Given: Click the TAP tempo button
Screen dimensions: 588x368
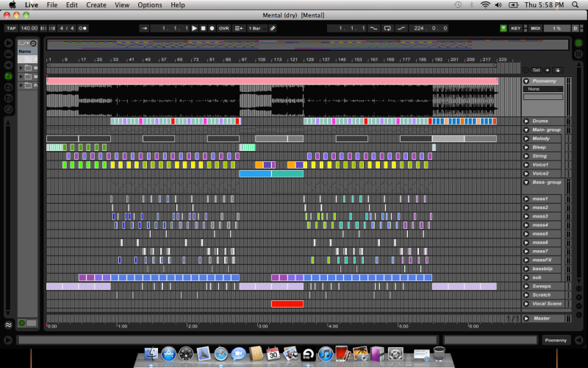Looking at the screenshot, I should [11, 28].
